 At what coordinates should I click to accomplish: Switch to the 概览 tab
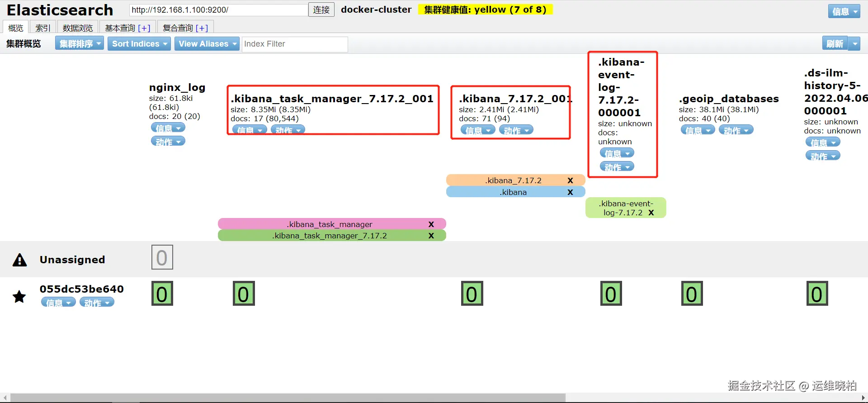click(16, 28)
